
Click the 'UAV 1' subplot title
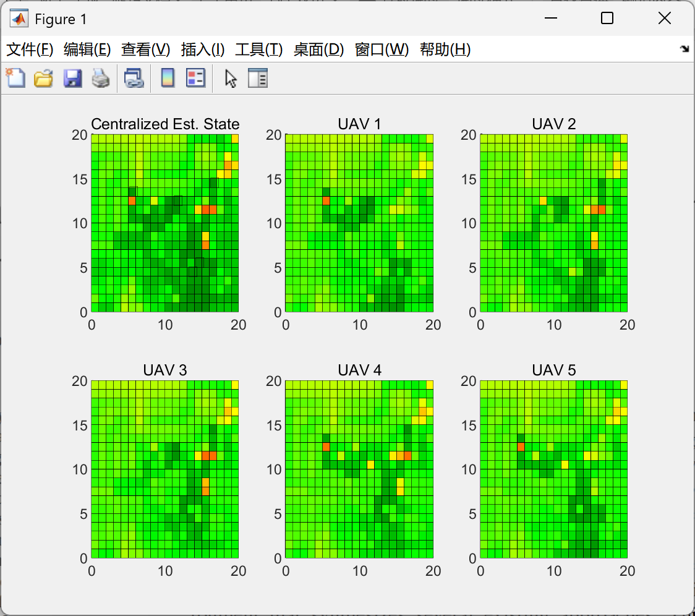click(359, 124)
